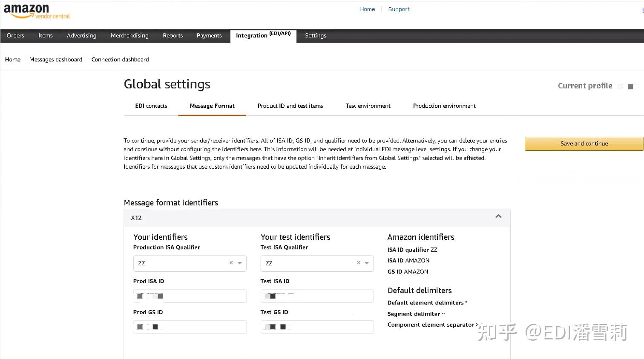Collapse the X12 message format section

(x=498, y=216)
